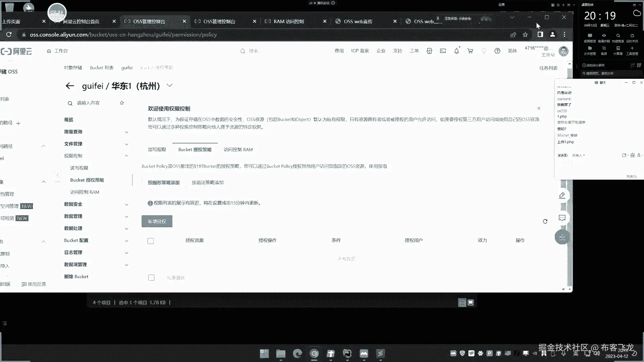
Task: Open the Cloud Shell terminal icon
Action: [443, 51]
